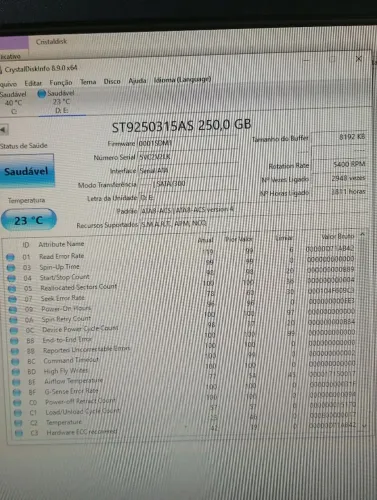377x500 pixels.
Task: Click the Attribute Name column header
Action: [61, 244]
